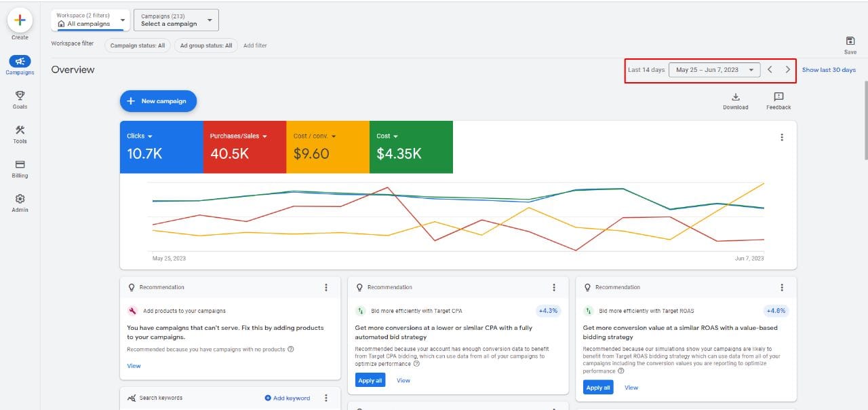This screenshot has height=410, width=868.
Task: Go to previous date period arrow
Action: click(x=770, y=70)
